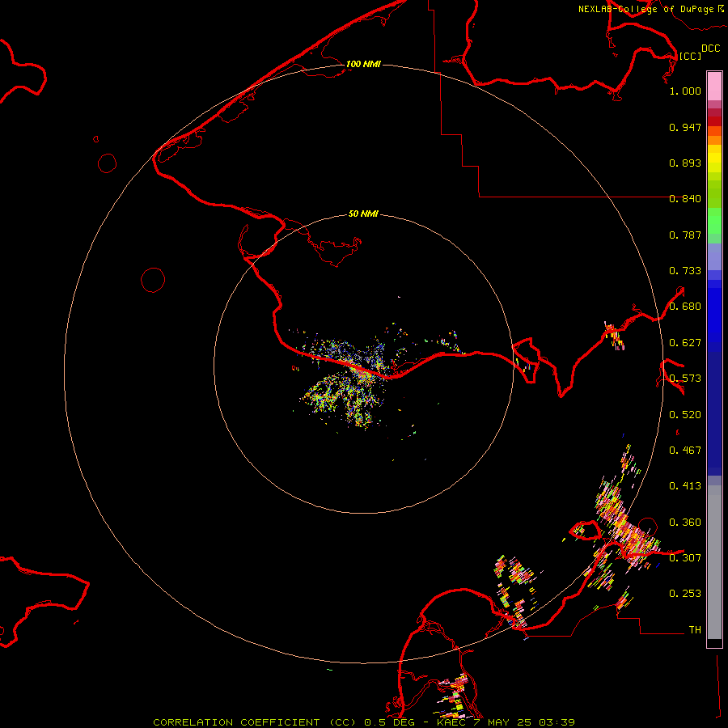
Task: Pick the pink swatch at the colorbar top
Action: click(714, 86)
